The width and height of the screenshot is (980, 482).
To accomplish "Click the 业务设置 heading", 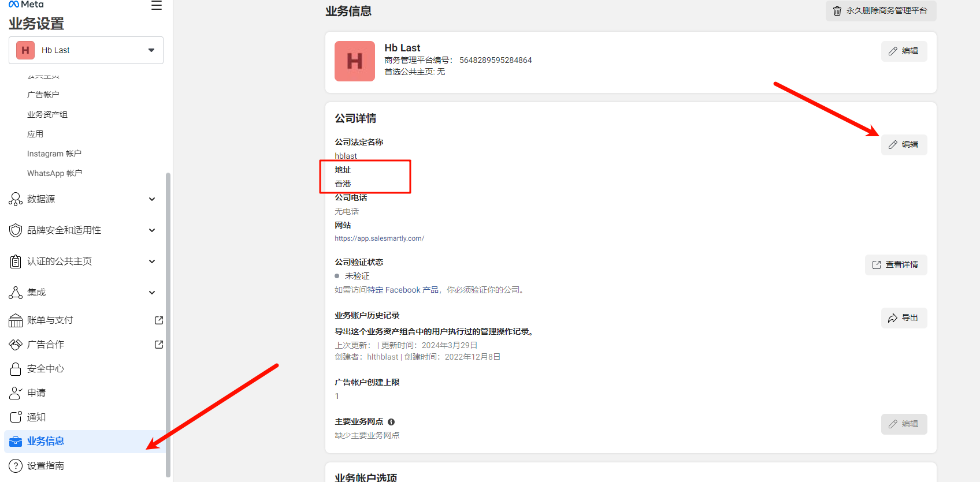I will point(36,24).
